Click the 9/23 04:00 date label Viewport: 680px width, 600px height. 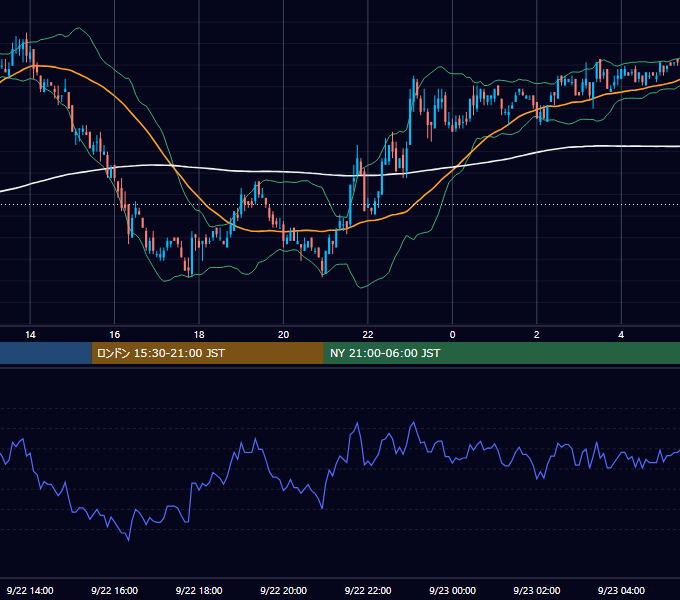621,590
